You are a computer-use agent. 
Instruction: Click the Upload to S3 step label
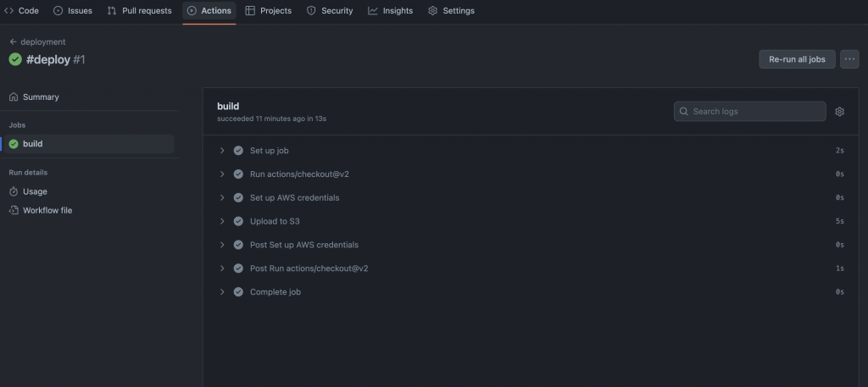click(275, 221)
